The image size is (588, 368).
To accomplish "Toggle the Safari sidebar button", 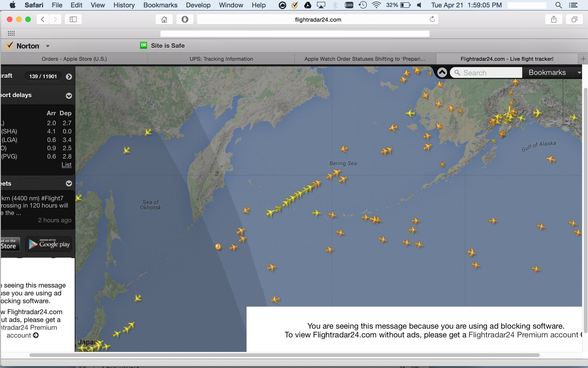I will point(73,19).
